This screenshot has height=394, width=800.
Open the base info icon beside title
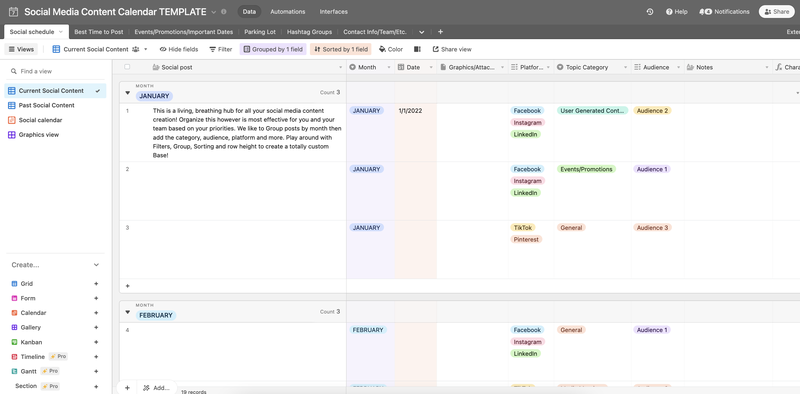(x=223, y=12)
